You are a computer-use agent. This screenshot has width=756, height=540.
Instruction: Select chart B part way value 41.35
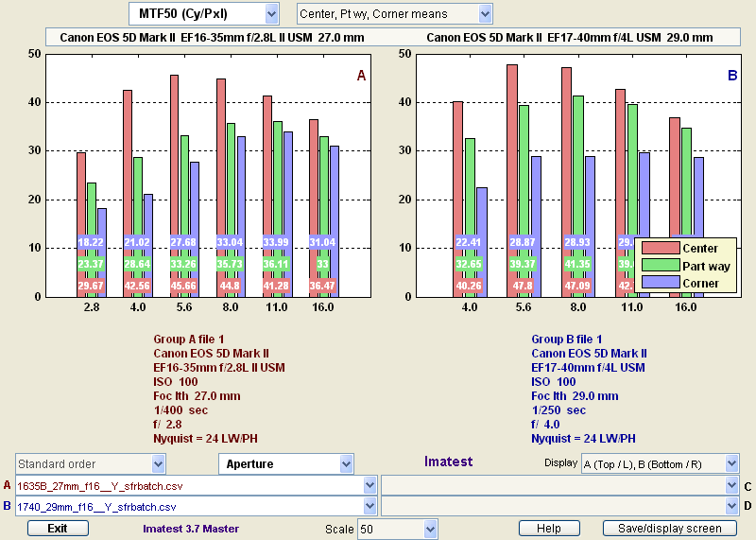[577, 264]
